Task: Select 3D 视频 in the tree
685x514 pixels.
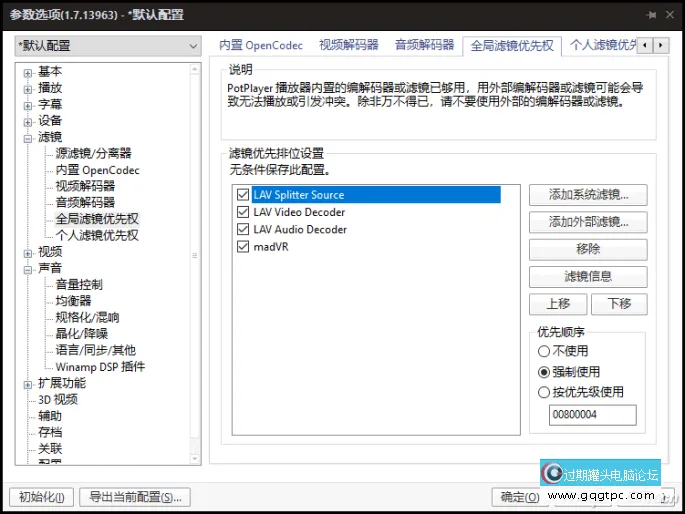Action: click(x=58, y=400)
